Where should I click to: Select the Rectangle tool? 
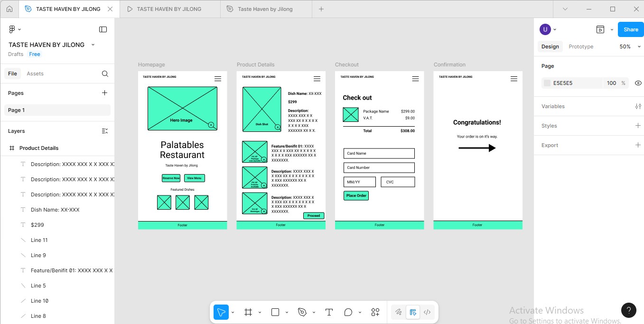point(274,312)
